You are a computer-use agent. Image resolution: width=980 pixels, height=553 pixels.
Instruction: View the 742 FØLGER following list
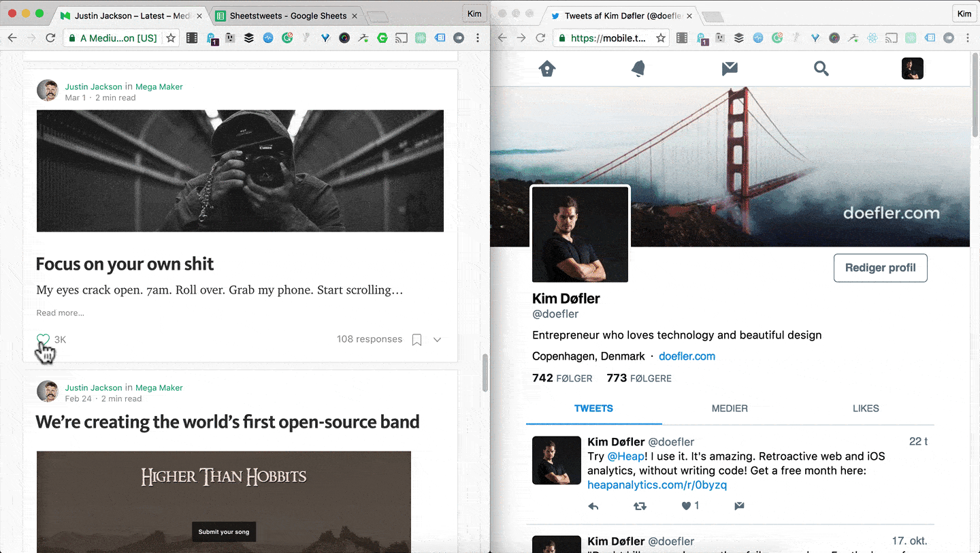[x=562, y=378]
